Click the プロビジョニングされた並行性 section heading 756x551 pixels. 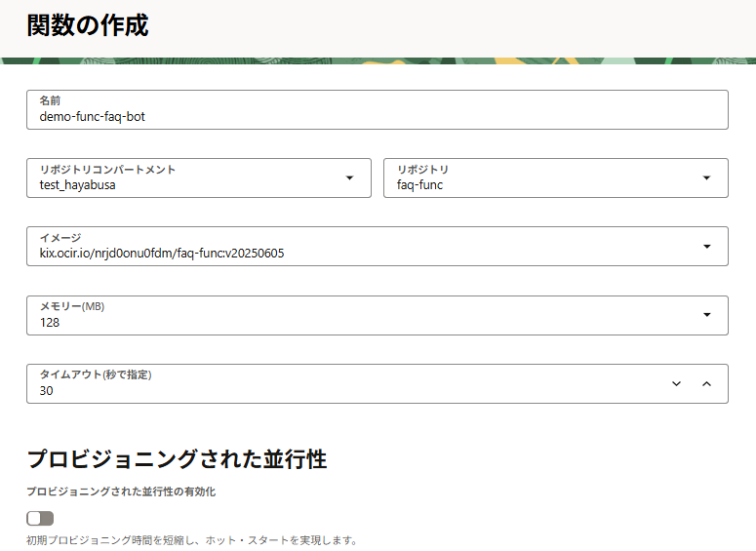tap(177, 459)
